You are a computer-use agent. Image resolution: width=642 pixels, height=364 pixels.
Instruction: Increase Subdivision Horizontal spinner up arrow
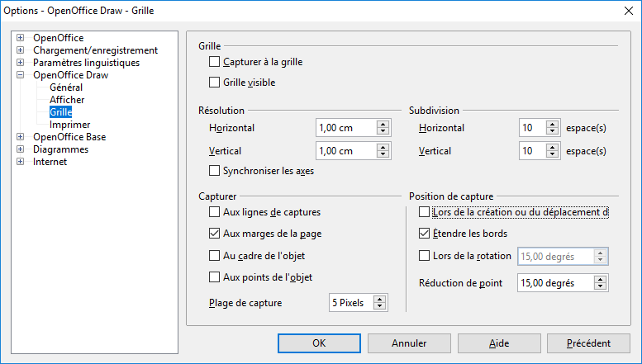pos(552,125)
